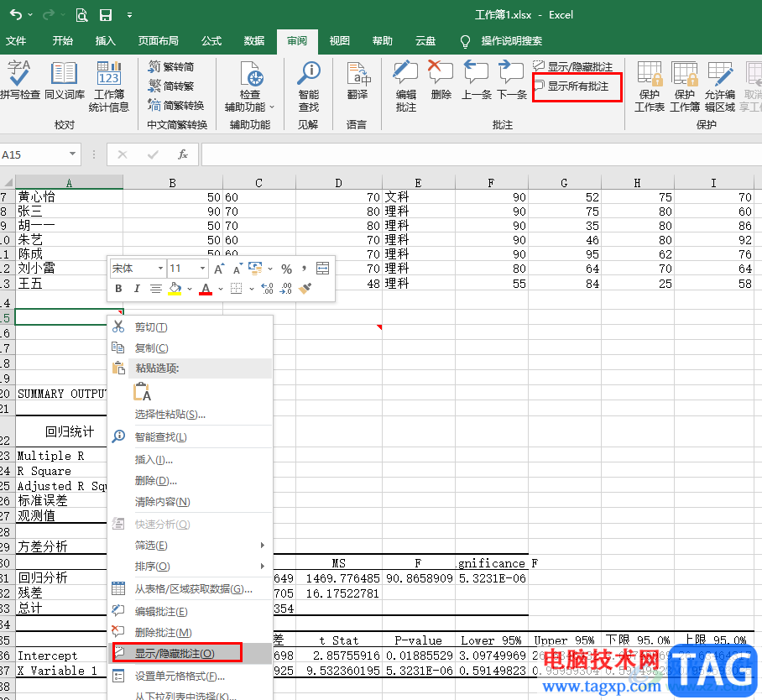Open Smart Lookup (智能查找) in the ribbon
762x700 pixels.
[x=309, y=86]
